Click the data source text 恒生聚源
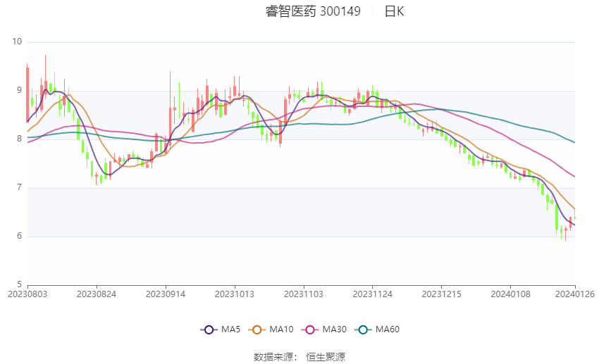The width and height of the screenshot is (599, 364). tap(326, 357)
